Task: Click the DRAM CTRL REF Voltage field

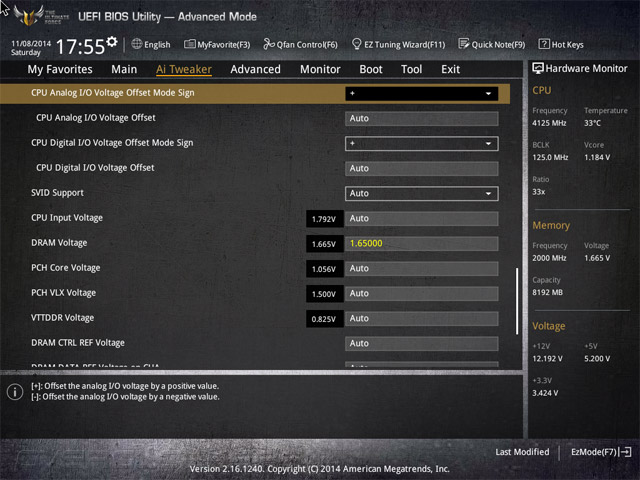Action: point(422,344)
